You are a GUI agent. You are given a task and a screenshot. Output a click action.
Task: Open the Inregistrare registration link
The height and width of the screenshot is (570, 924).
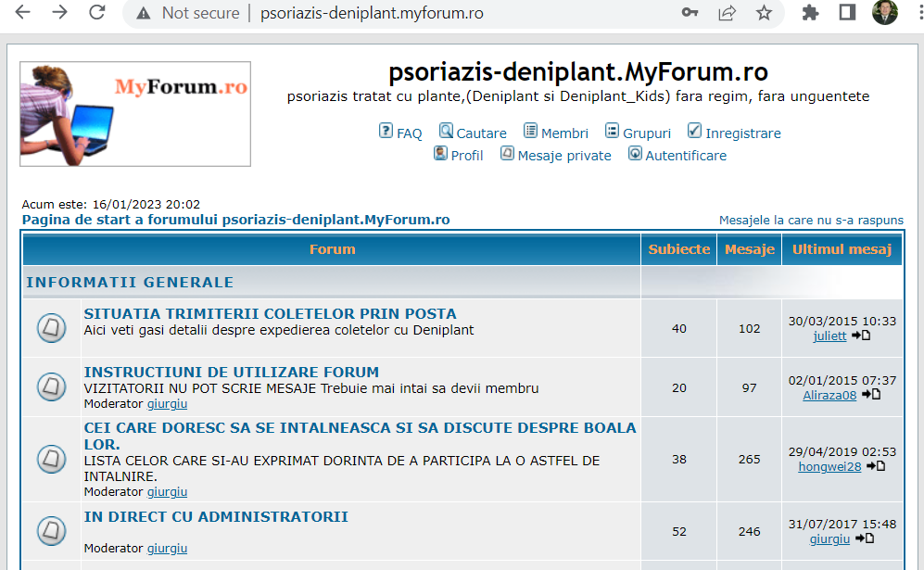(742, 133)
